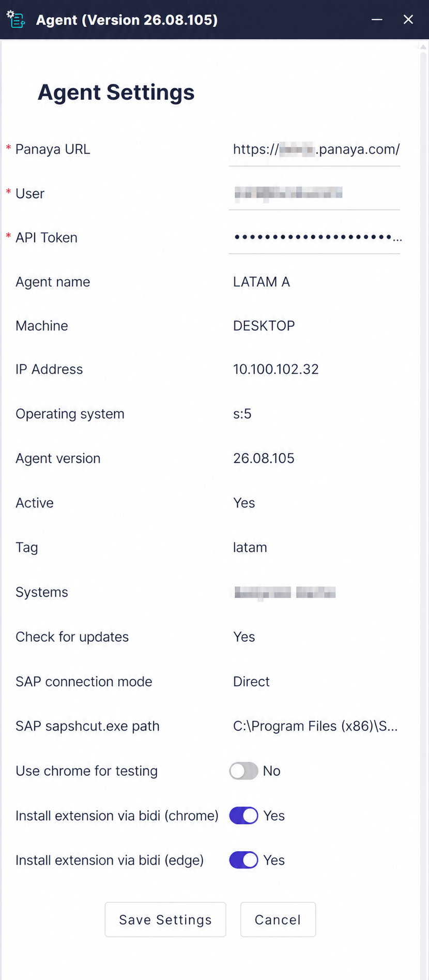Minimize the Agent window
This screenshot has width=429, height=980.
tap(377, 20)
